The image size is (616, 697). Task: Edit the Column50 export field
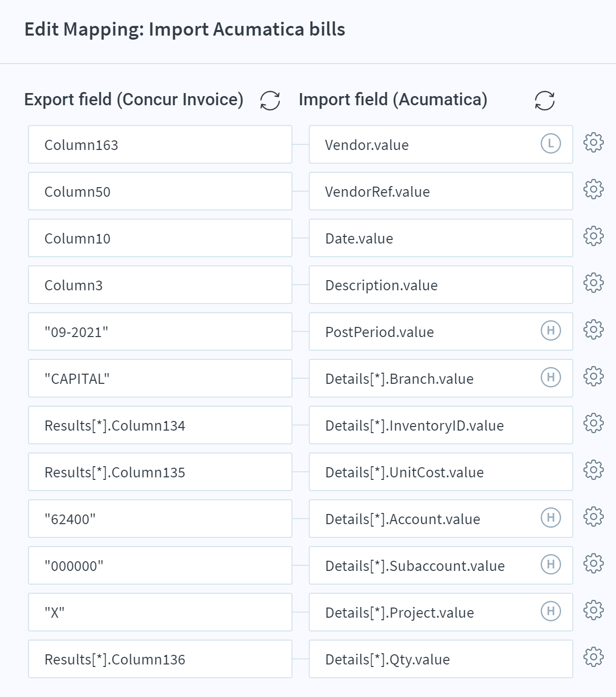tap(160, 191)
